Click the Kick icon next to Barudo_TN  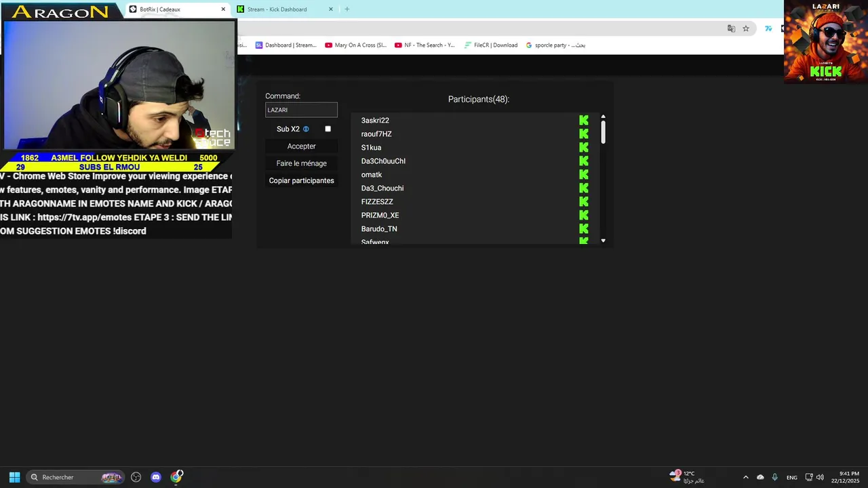[x=584, y=228]
